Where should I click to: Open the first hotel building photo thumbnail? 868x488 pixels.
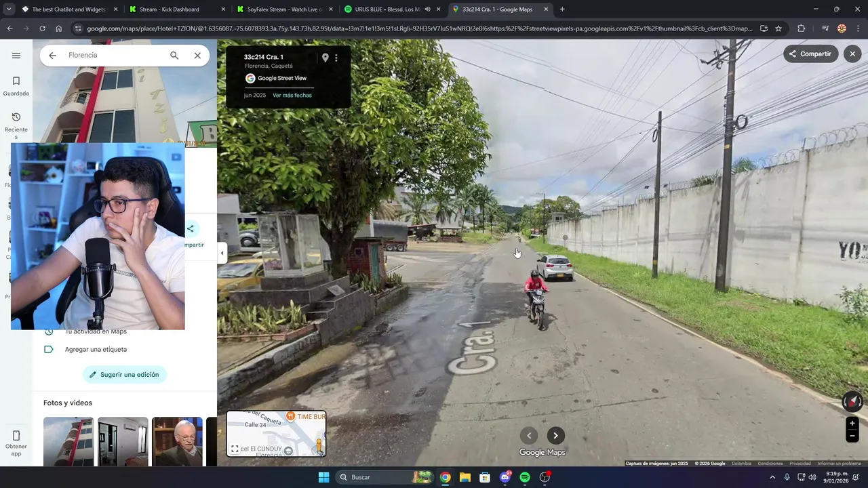click(68, 442)
